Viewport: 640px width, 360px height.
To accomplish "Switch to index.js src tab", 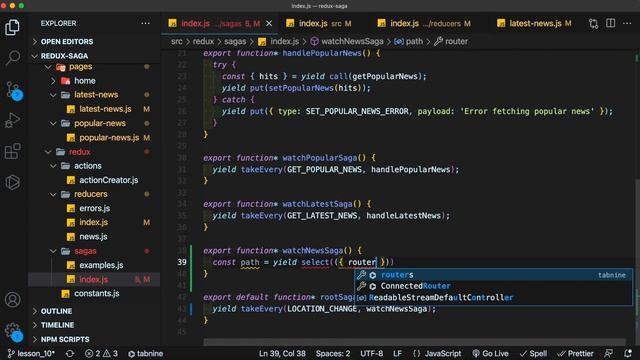I will click(319, 24).
